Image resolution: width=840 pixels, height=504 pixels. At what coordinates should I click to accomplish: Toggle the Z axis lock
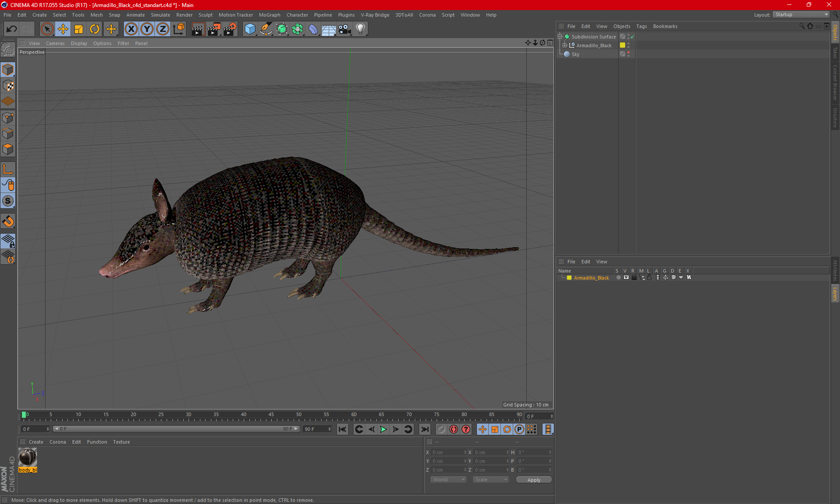click(x=163, y=29)
